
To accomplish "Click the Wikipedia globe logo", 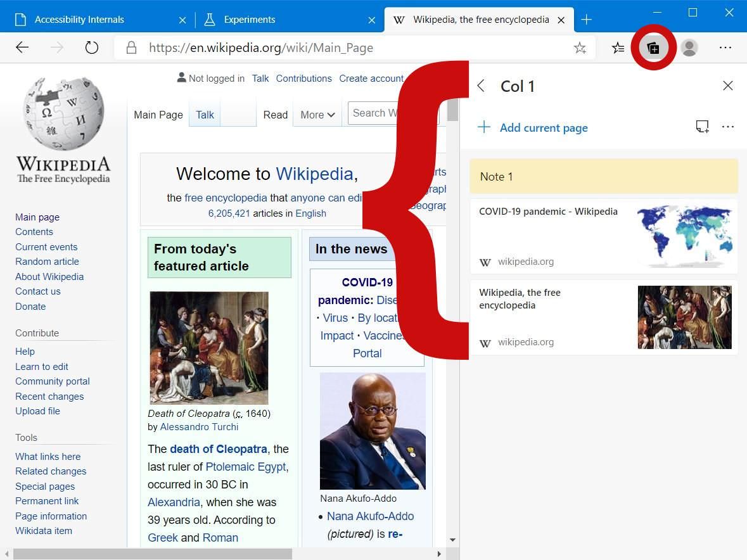I will [64, 114].
